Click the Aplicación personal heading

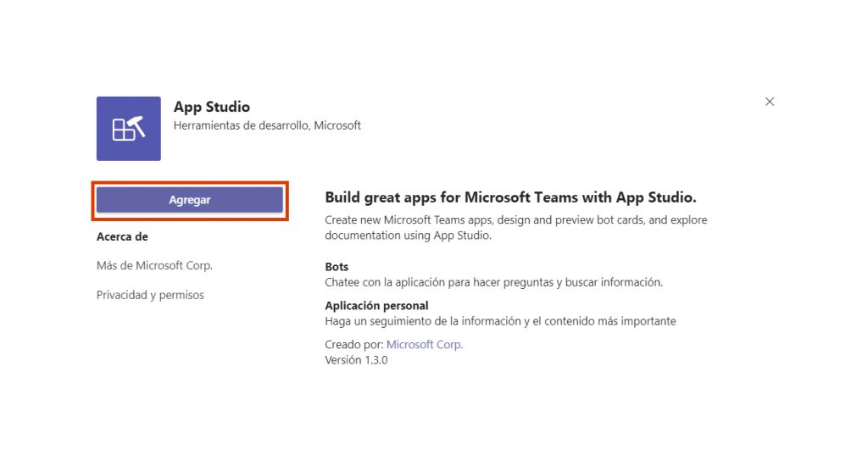(376, 306)
